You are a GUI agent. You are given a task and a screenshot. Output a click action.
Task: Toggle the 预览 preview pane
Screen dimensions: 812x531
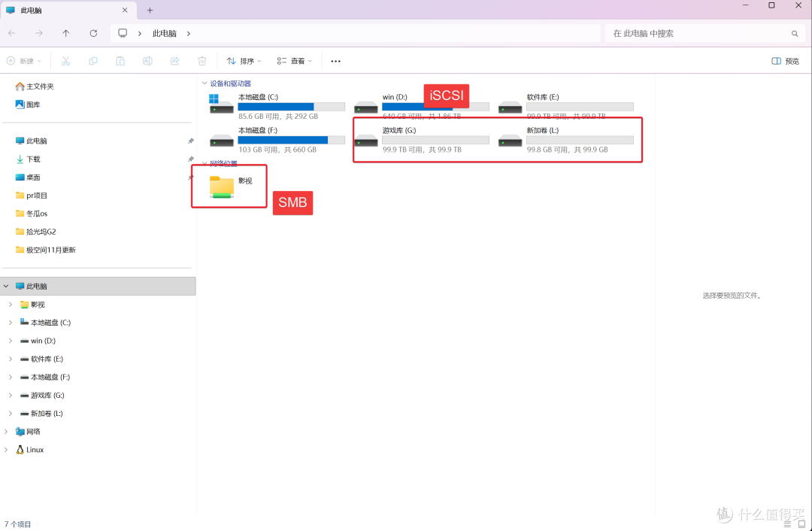(x=786, y=61)
